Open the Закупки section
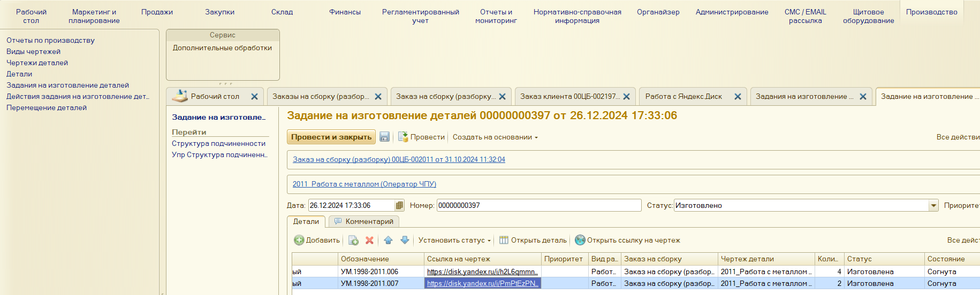The width and height of the screenshot is (980, 295). pos(219,12)
